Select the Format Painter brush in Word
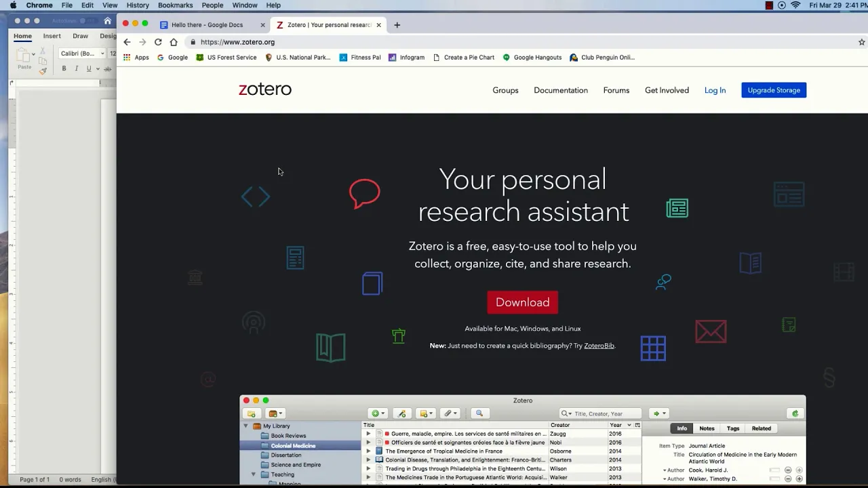The image size is (868, 488). (x=43, y=70)
